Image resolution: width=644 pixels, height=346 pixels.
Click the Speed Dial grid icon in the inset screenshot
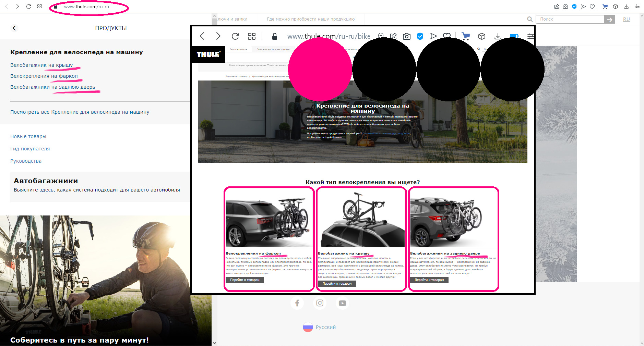point(252,36)
